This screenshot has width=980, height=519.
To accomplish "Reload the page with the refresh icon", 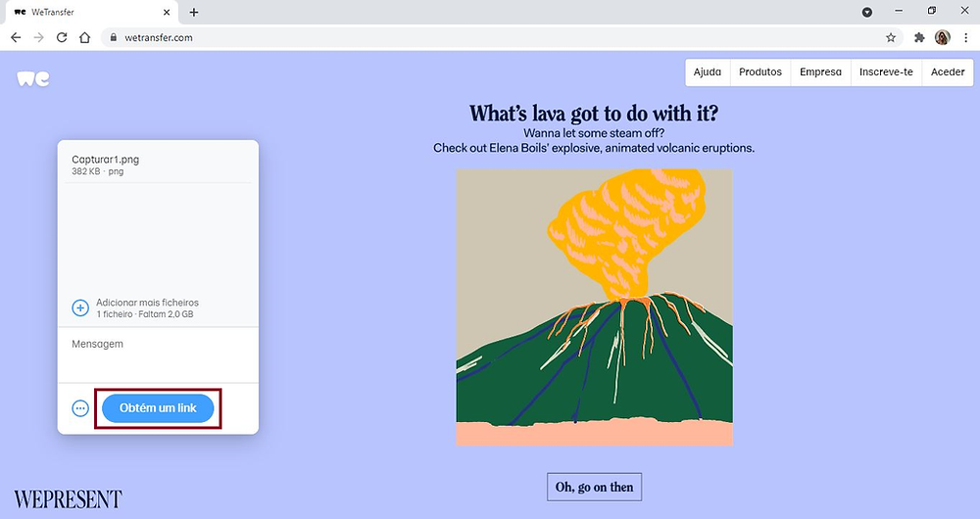I will 61,37.
